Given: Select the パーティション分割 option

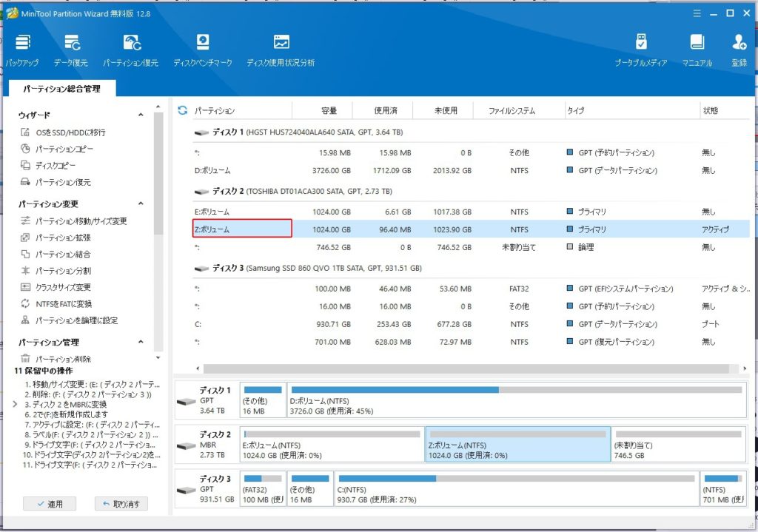Looking at the screenshot, I should (63, 271).
